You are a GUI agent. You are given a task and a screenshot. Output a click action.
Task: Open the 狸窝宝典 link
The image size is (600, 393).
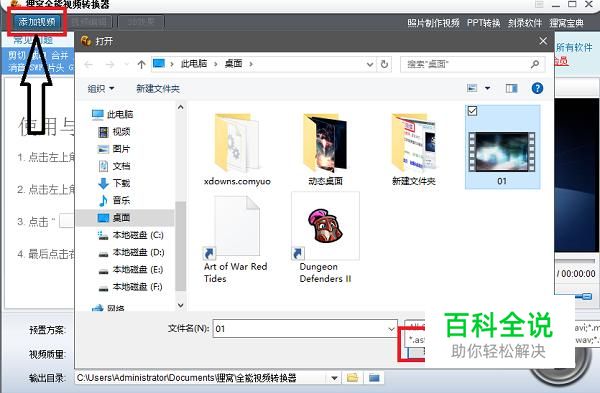click(567, 23)
